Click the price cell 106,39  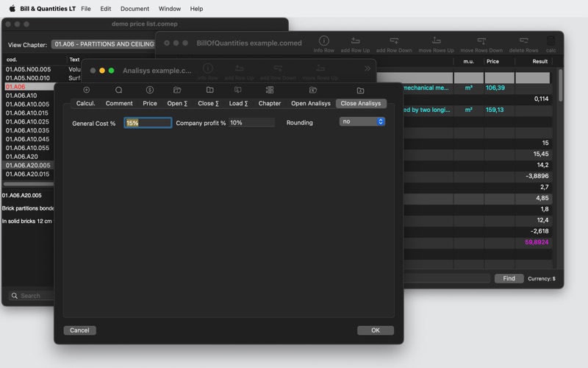point(495,88)
